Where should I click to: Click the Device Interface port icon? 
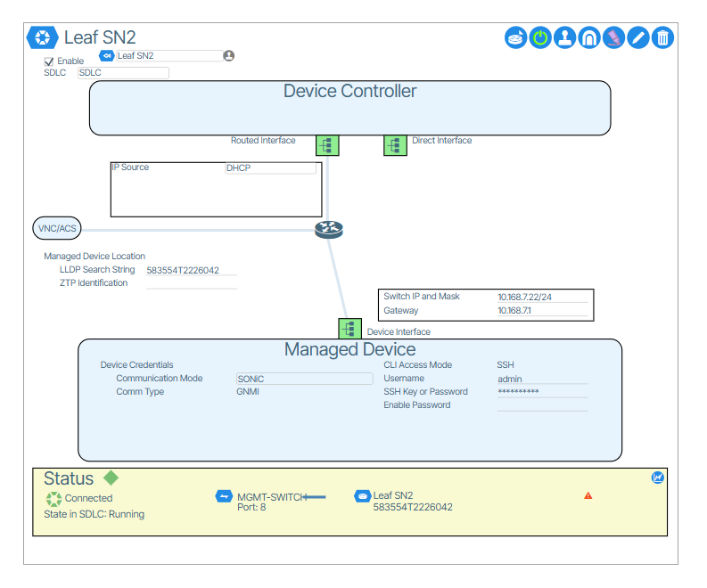[x=349, y=329]
